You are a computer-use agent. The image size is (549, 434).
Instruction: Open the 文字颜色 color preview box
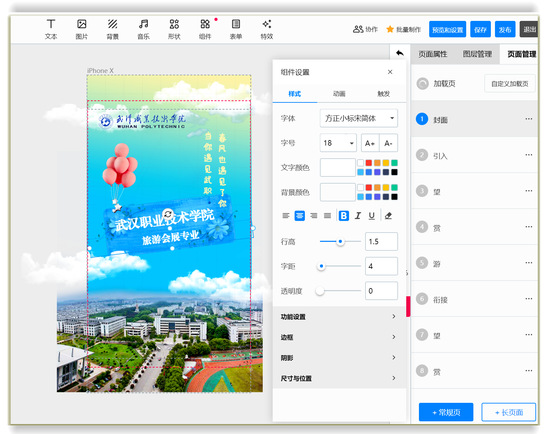click(338, 167)
